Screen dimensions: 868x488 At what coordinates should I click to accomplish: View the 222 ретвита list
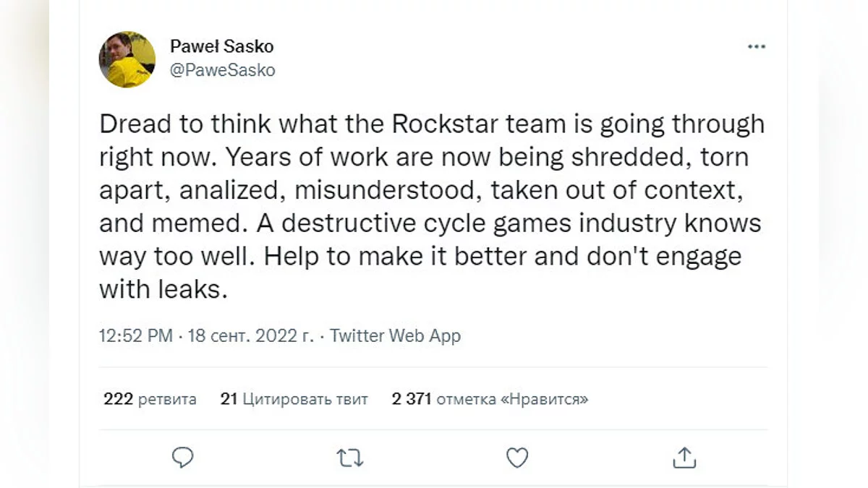click(x=150, y=398)
